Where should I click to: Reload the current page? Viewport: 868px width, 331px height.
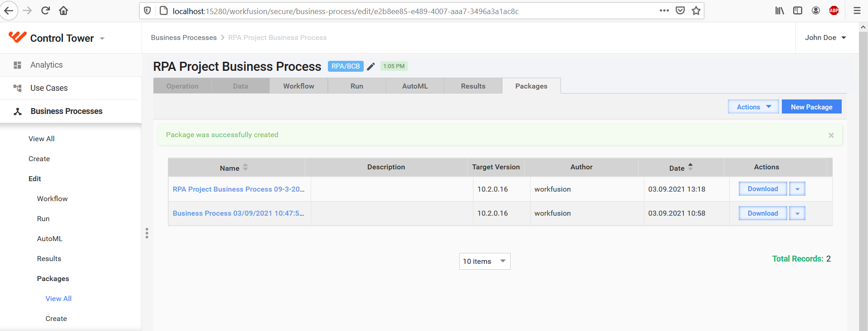[x=45, y=11]
